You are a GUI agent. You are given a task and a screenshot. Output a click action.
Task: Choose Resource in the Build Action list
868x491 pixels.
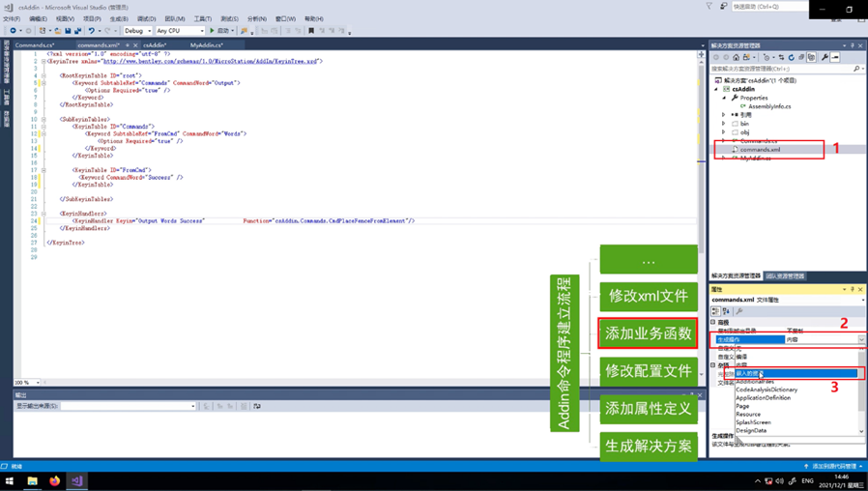[748, 414]
